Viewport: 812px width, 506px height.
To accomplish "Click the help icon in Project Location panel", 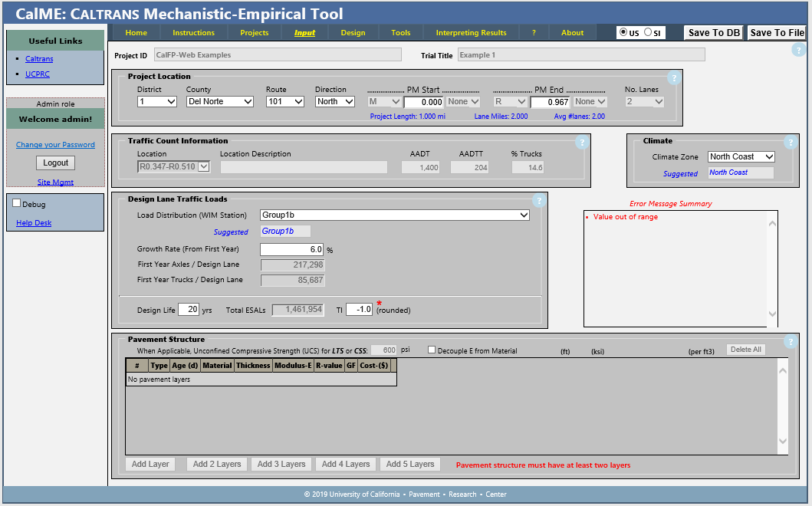I will tap(673, 77).
